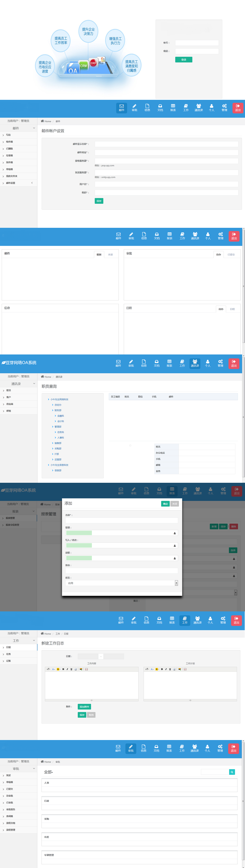Switch to 日程 tab in 日程 panel
The width and height of the screenshot is (245, 868).
coord(232,309)
